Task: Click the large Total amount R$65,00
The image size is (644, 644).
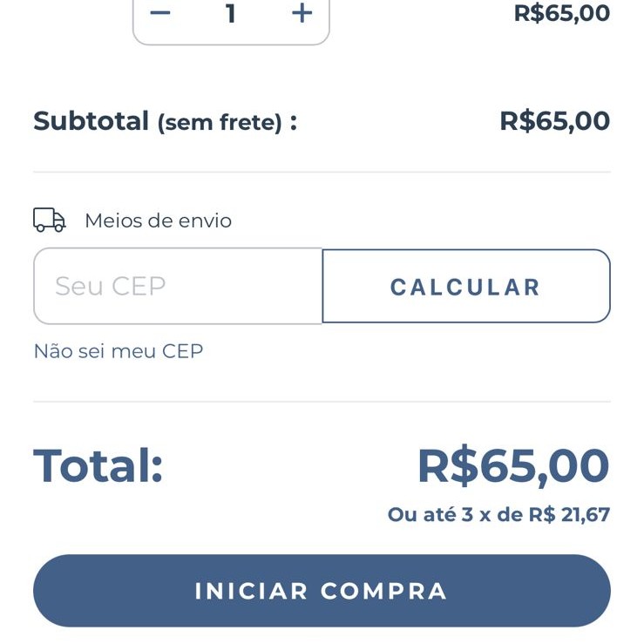Action: (x=512, y=465)
